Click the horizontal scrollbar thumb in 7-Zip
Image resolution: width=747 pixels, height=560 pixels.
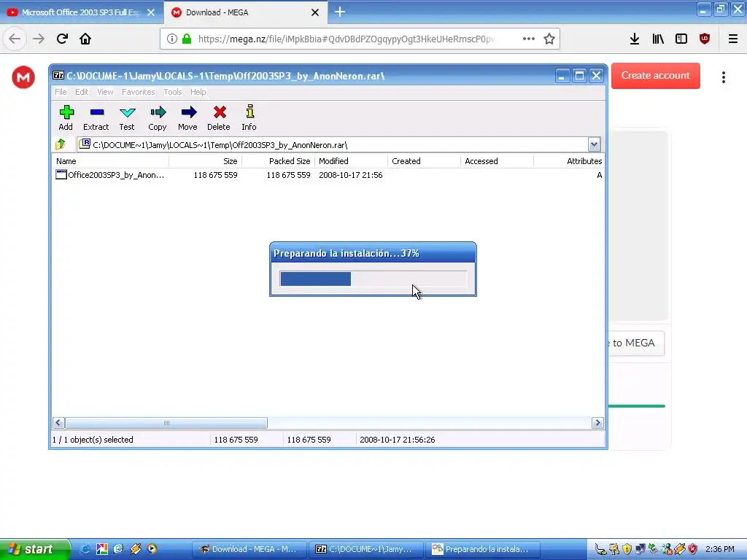coord(166,423)
